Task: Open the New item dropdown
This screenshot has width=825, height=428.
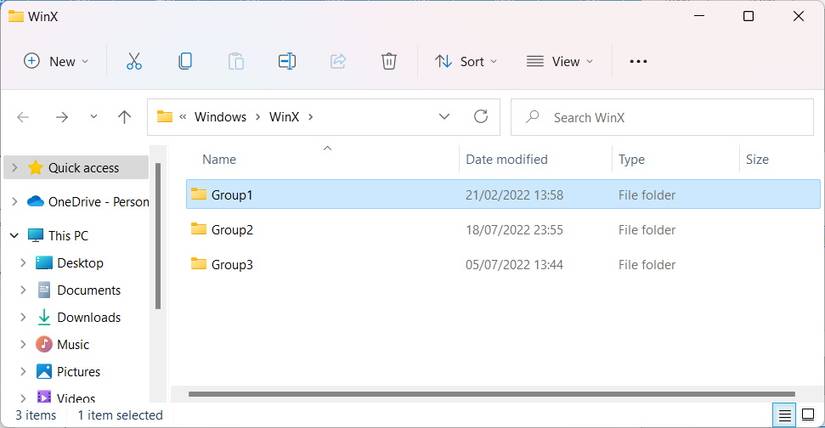Action: click(56, 62)
